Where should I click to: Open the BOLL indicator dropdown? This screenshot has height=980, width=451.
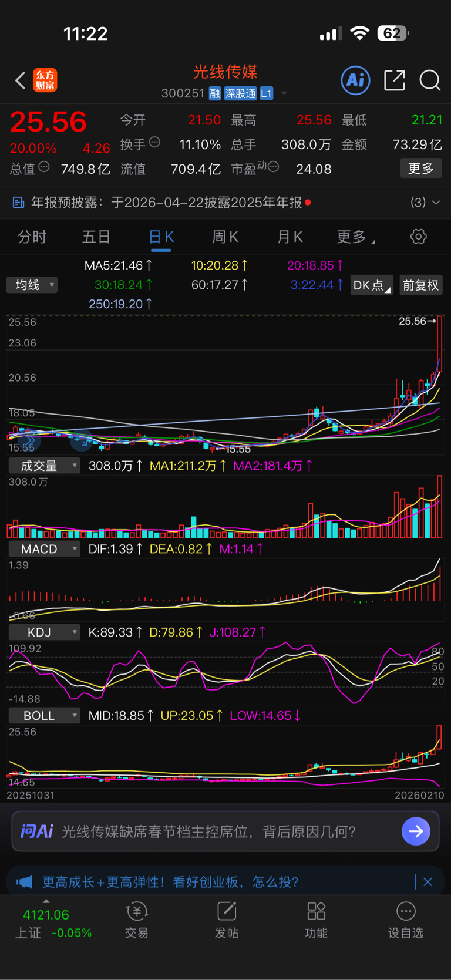pos(44,716)
